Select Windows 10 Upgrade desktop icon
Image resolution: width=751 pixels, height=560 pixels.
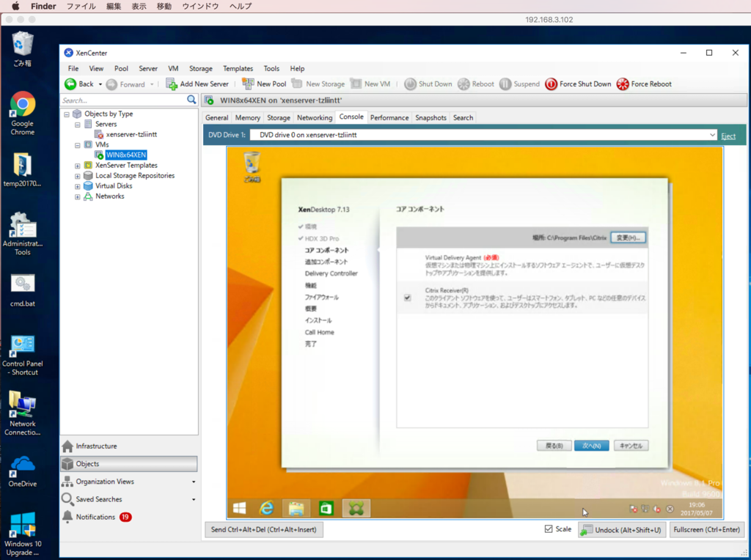point(23,534)
